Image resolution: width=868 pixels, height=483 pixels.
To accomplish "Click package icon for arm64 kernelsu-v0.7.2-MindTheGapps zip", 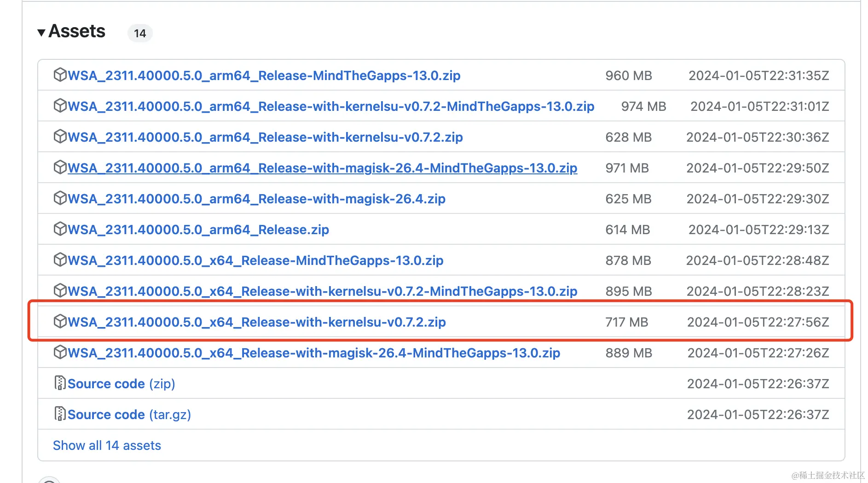I will click(x=60, y=105).
